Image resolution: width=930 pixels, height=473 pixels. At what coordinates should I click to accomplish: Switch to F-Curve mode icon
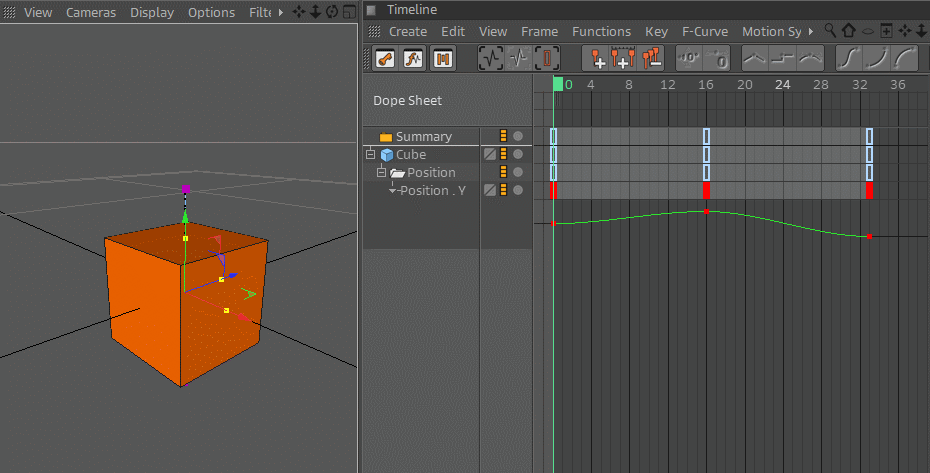(413, 59)
